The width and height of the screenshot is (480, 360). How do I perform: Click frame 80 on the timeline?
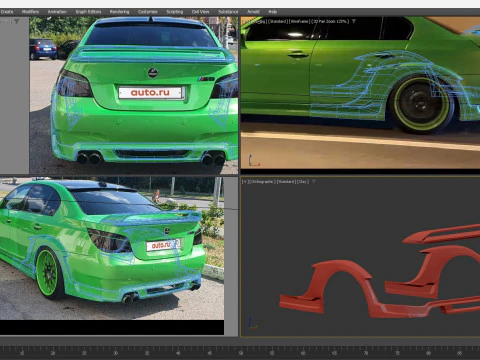point(428,353)
